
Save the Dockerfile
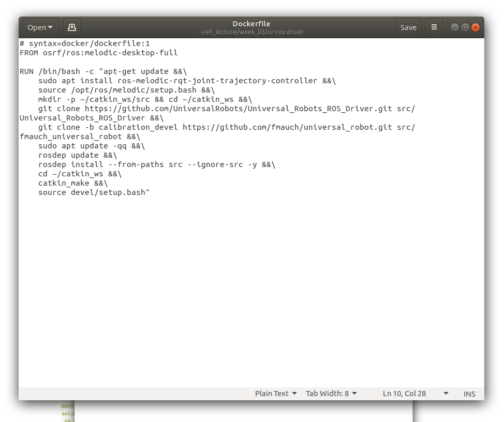408,27
